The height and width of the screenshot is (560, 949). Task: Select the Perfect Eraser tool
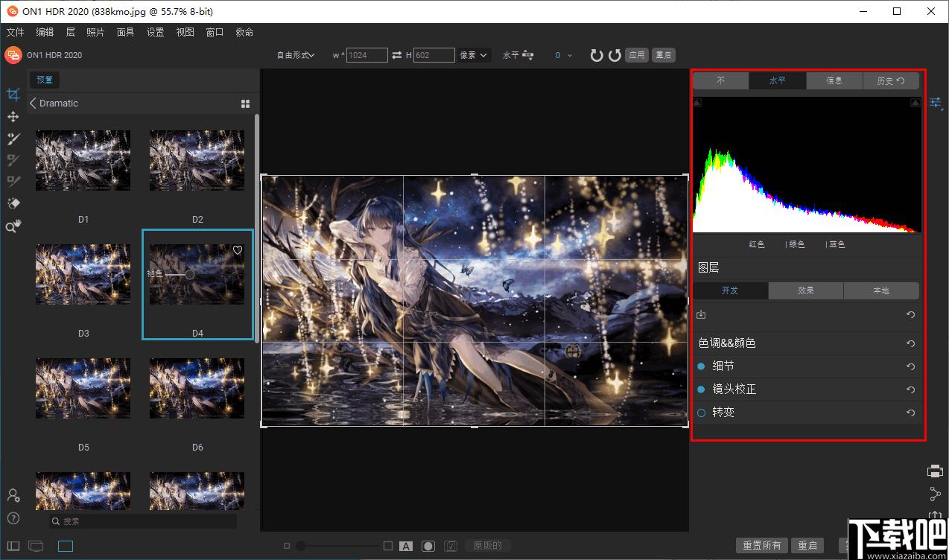13,203
